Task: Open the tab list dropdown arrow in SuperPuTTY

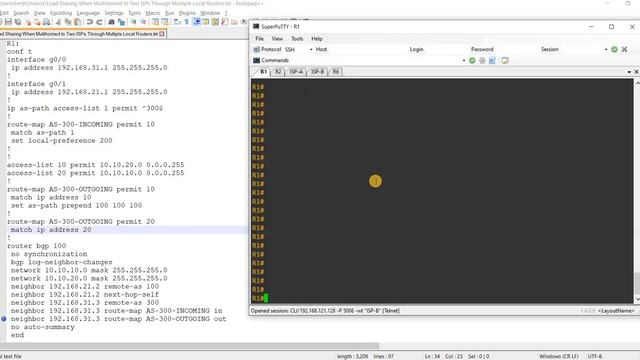Action: point(629,72)
